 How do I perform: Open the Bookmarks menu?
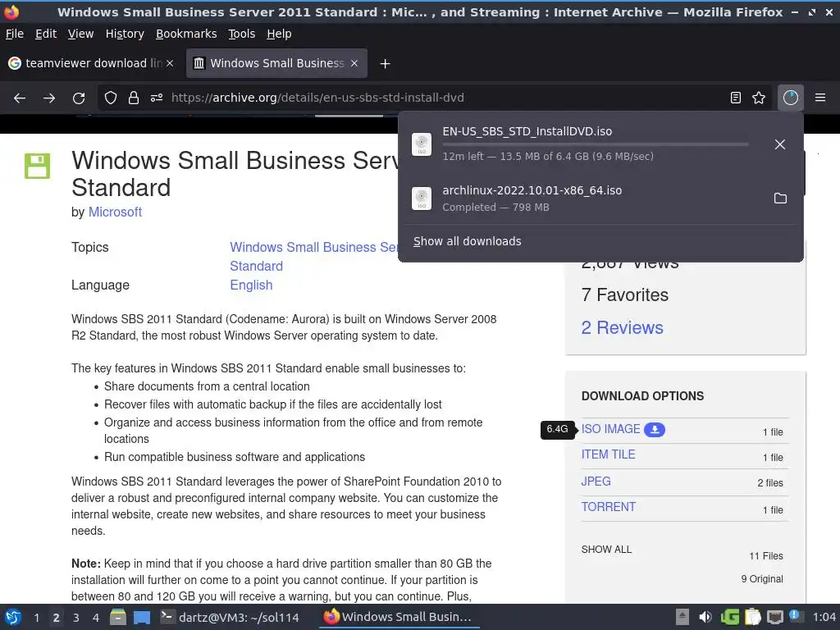point(186,34)
